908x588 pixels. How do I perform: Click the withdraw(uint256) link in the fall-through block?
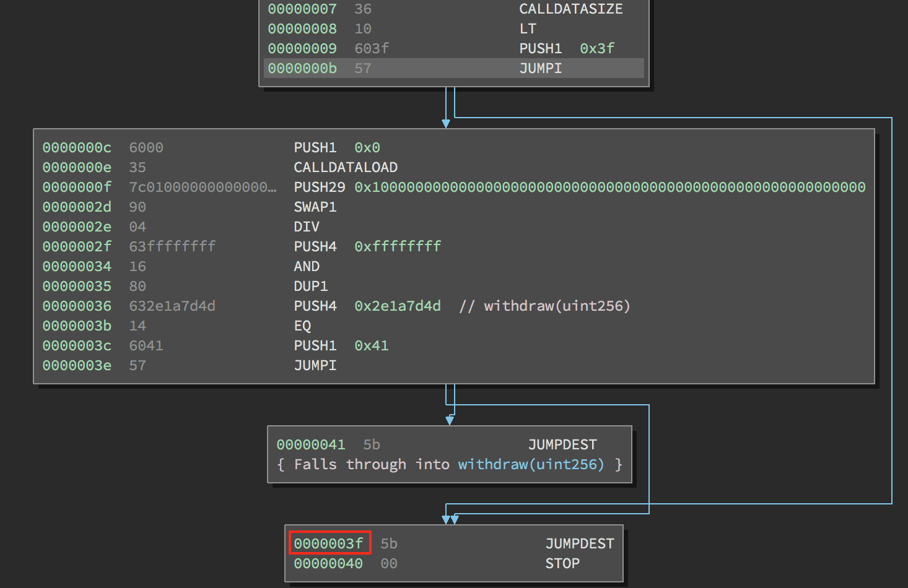click(x=531, y=464)
